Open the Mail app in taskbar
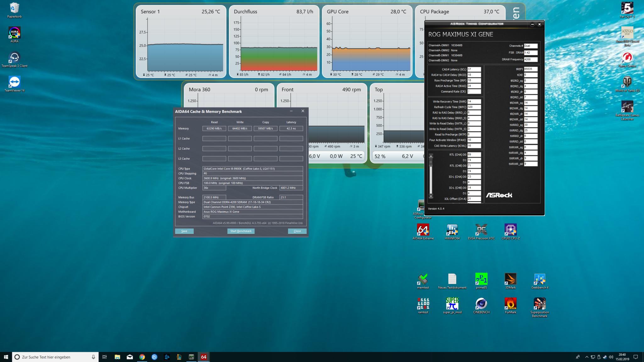644x362 pixels. coord(130,357)
